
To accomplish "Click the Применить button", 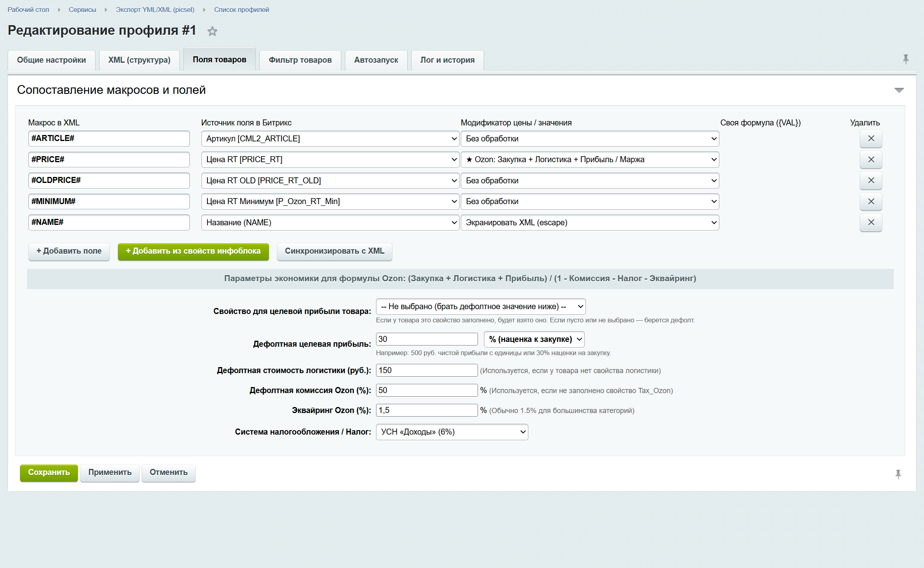I will click(x=110, y=473).
